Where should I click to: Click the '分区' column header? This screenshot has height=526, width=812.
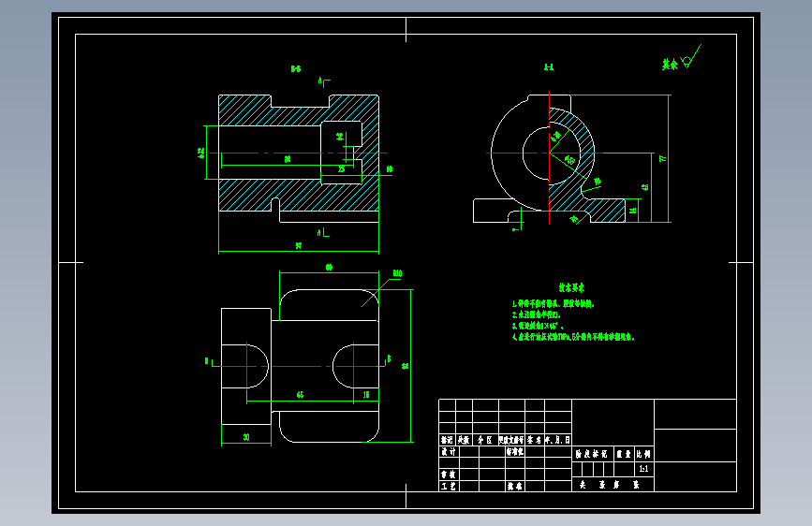(x=485, y=440)
